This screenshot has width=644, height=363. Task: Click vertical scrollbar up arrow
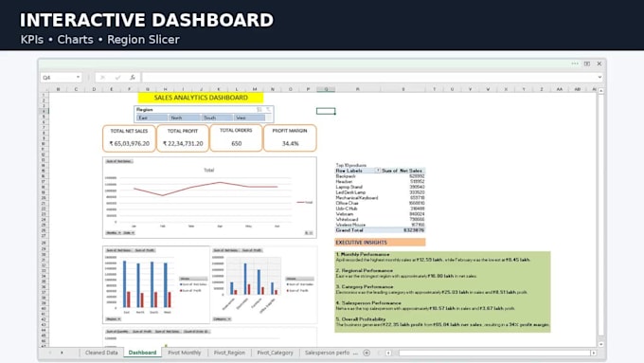point(600,90)
